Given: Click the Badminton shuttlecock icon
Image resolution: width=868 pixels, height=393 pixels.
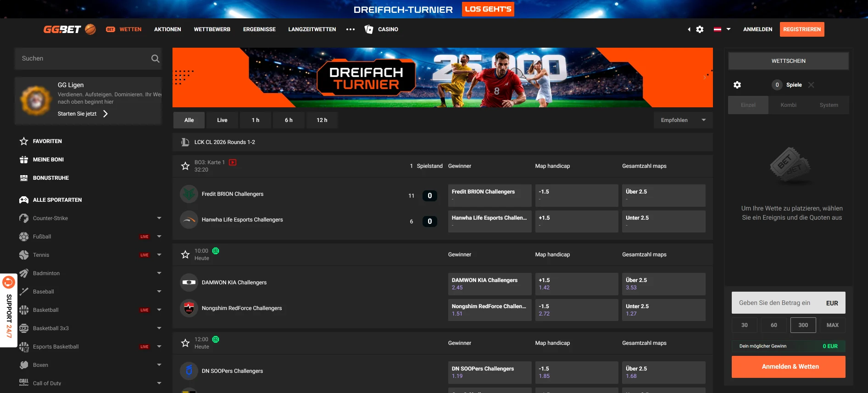Looking at the screenshot, I should [x=24, y=273].
